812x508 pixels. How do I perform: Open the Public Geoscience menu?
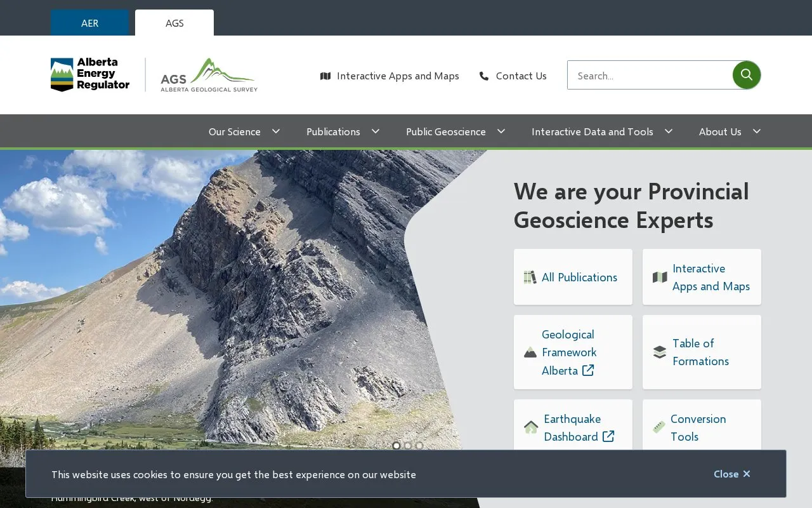coord(446,131)
